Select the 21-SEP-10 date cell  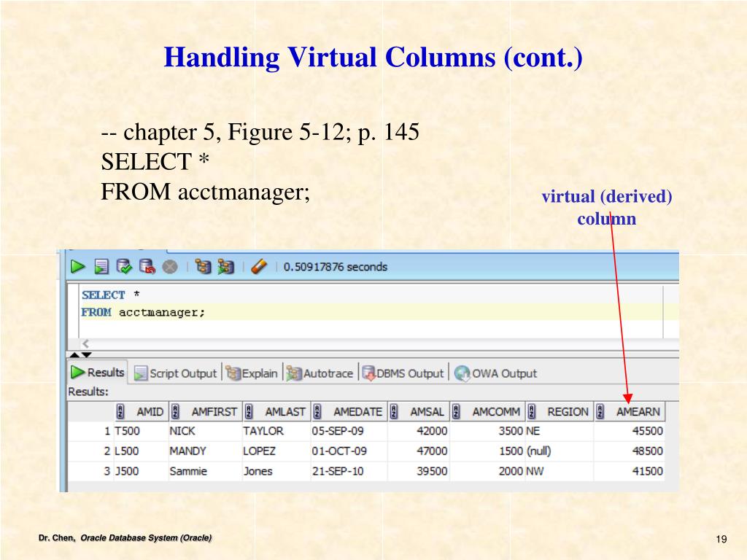coord(349,471)
